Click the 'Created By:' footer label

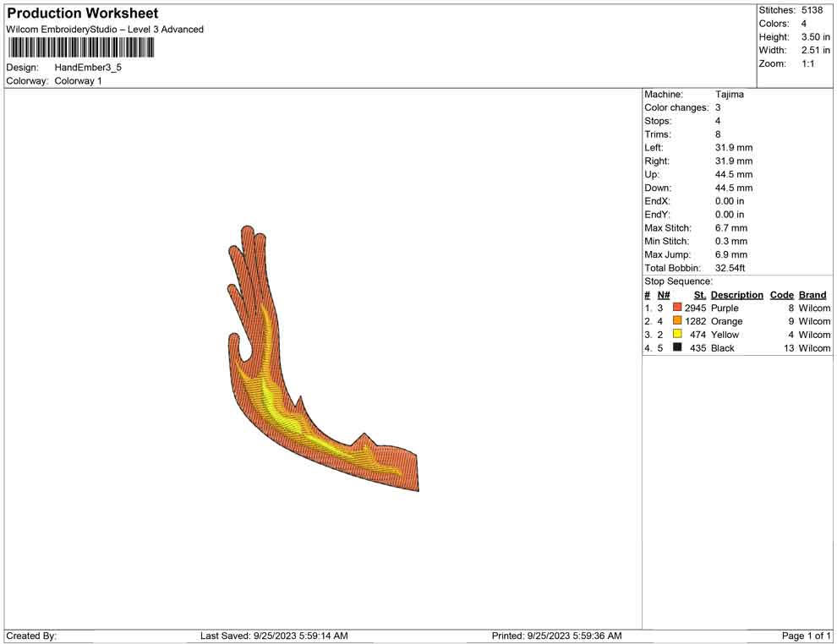(x=31, y=636)
